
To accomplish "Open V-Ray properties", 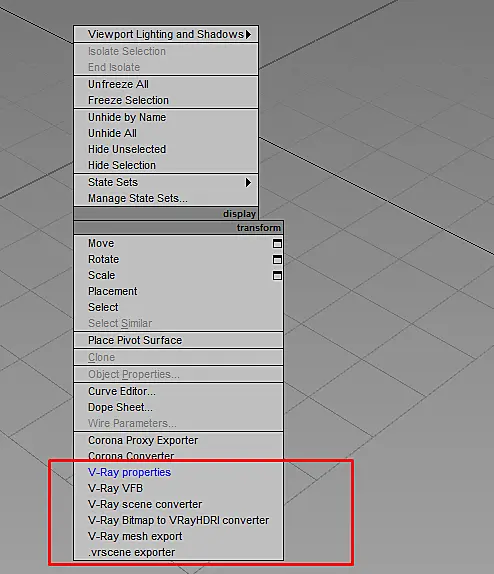I will 178,473.
